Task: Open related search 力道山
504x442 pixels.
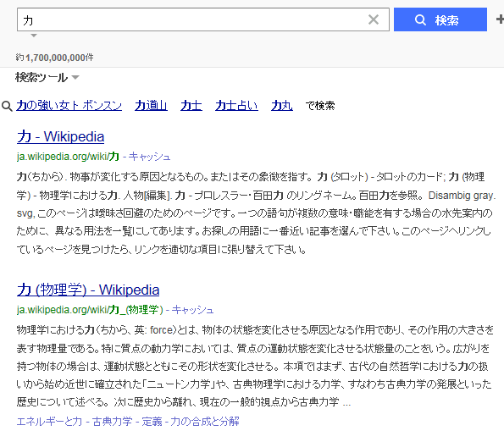Action: click(151, 105)
